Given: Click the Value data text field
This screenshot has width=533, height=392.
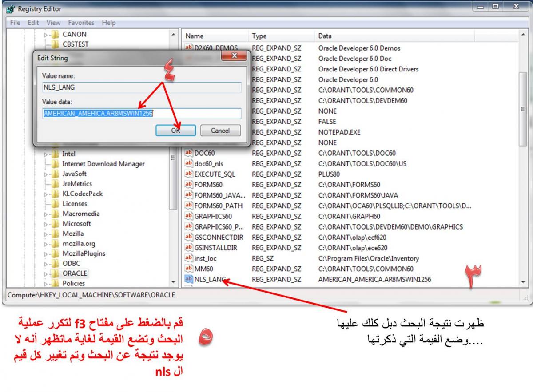Looking at the screenshot, I should (x=142, y=113).
